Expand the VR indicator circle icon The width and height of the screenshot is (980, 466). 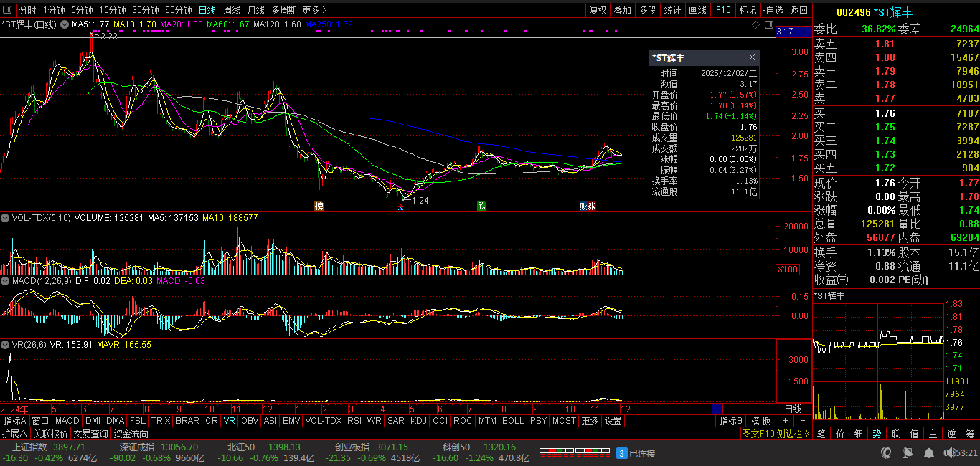pos(5,345)
